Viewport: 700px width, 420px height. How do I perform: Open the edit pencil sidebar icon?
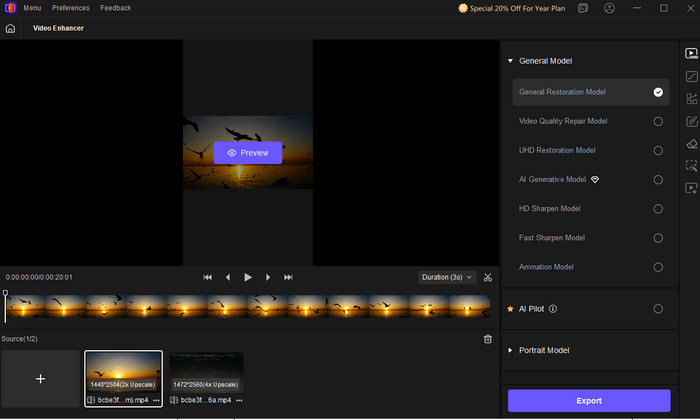point(691,121)
